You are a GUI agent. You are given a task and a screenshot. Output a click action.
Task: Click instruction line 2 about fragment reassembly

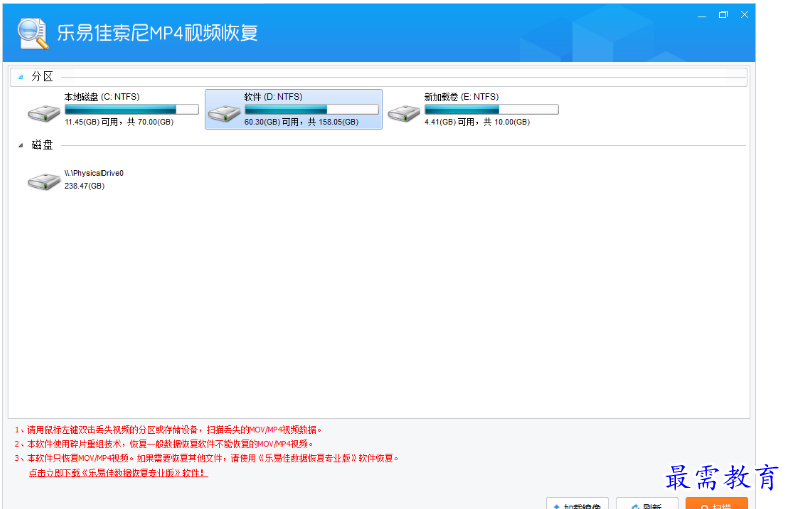coord(164,444)
